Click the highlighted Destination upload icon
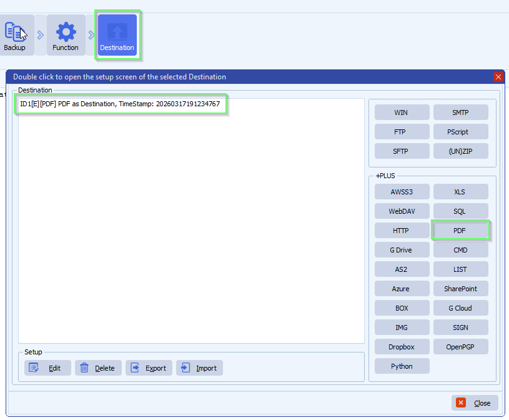The height and width of the screenshot is (420, 509). tap(117, 34)
